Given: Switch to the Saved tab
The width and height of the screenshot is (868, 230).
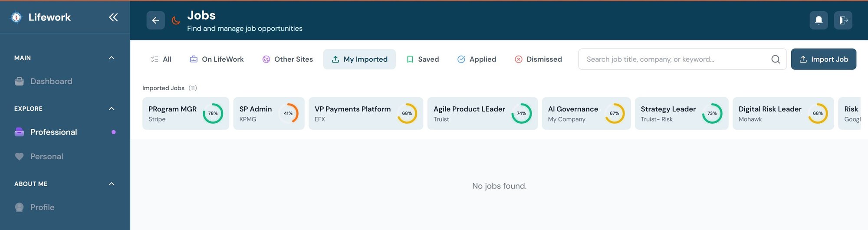Looking at the screenshot, I should pos(423,59).
